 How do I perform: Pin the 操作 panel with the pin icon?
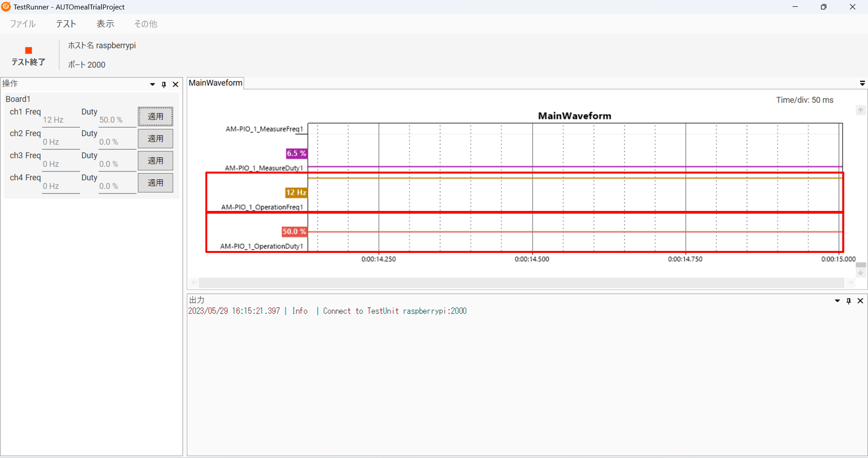164,84
